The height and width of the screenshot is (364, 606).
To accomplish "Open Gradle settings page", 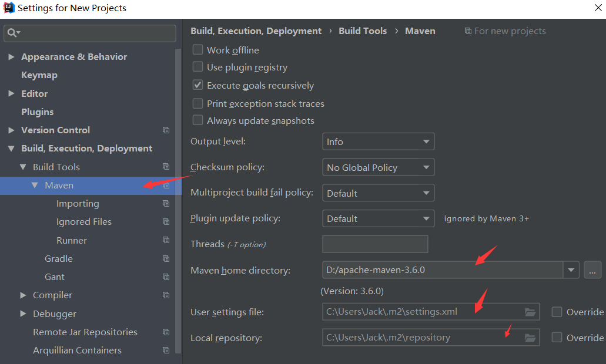I will point(59,259).
